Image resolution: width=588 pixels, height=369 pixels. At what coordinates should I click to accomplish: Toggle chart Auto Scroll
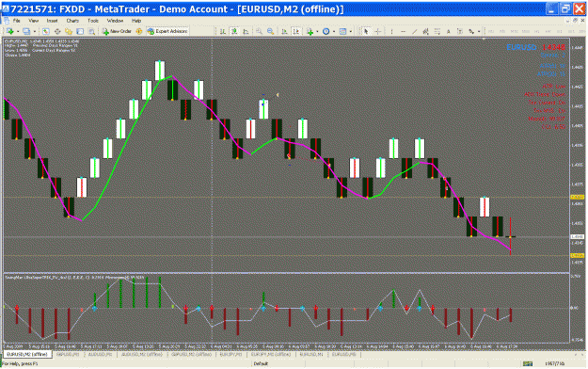[x=285, y=31]
